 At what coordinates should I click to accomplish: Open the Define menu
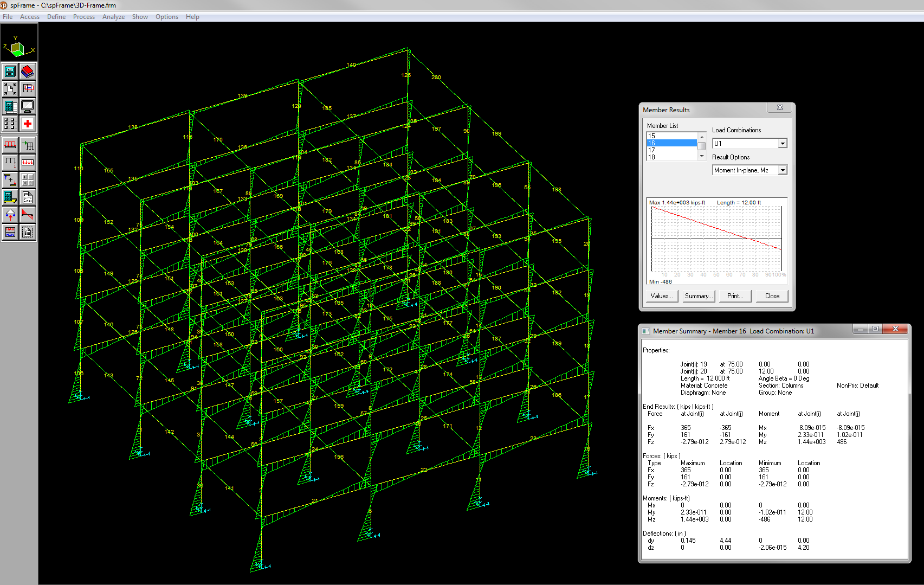56,17
